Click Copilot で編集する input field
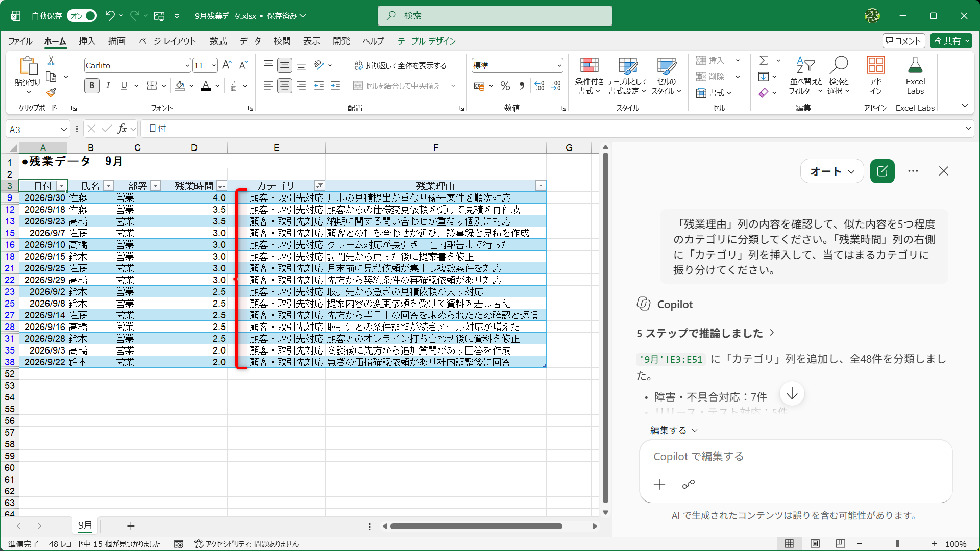Viewport: 980px width, 551px height. point(796,457)
